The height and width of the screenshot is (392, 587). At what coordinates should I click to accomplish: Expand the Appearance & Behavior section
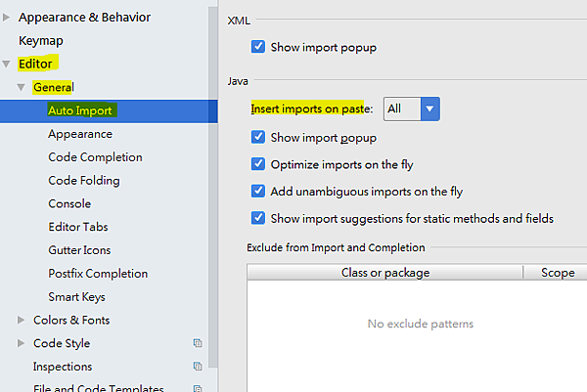[x=7, y=18]
